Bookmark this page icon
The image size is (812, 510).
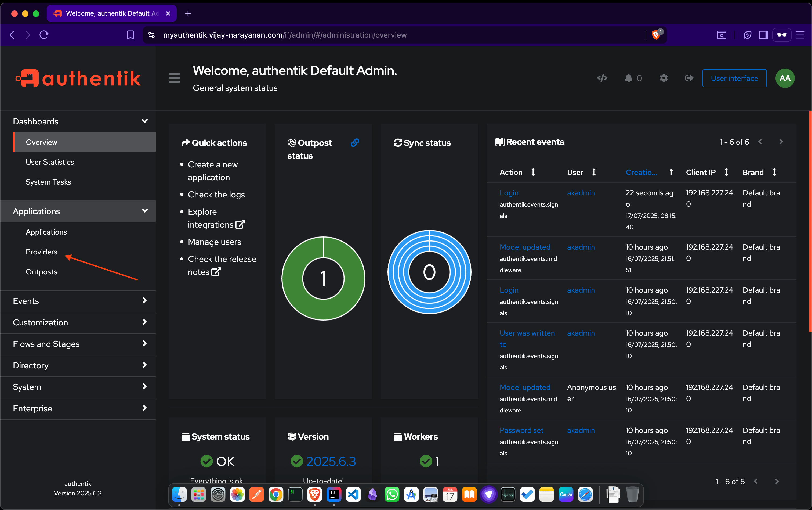point(130,35)
